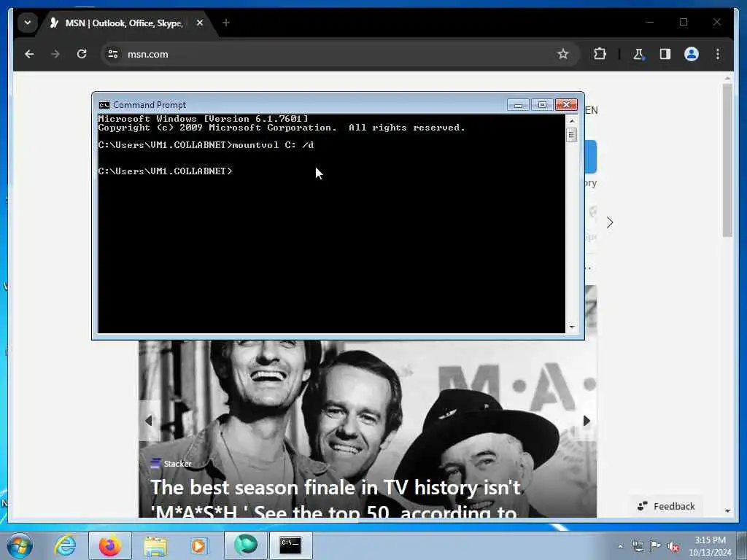Open Windows Explorer from taskbar
Screen dimensions: 747x560
[155, 545]
